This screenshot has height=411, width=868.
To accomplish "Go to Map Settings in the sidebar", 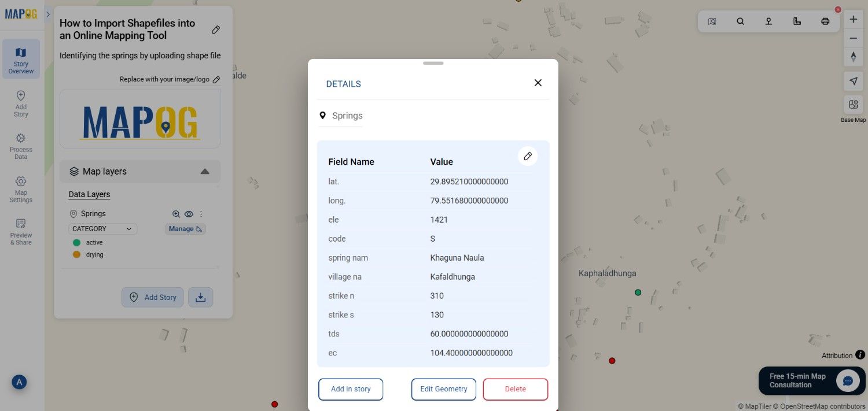I will (20, 189).
